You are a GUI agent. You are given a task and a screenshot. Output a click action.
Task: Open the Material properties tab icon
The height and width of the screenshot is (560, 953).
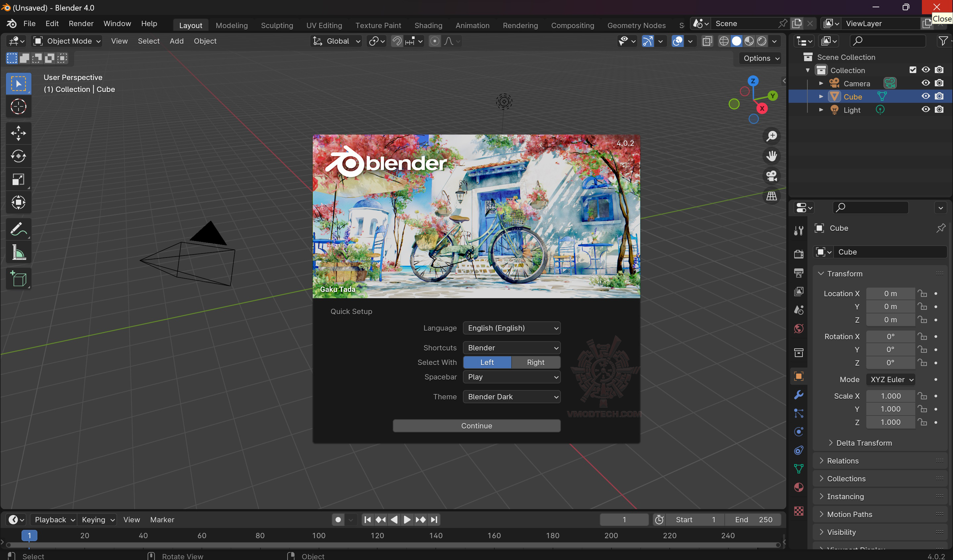tap(799, 488)
